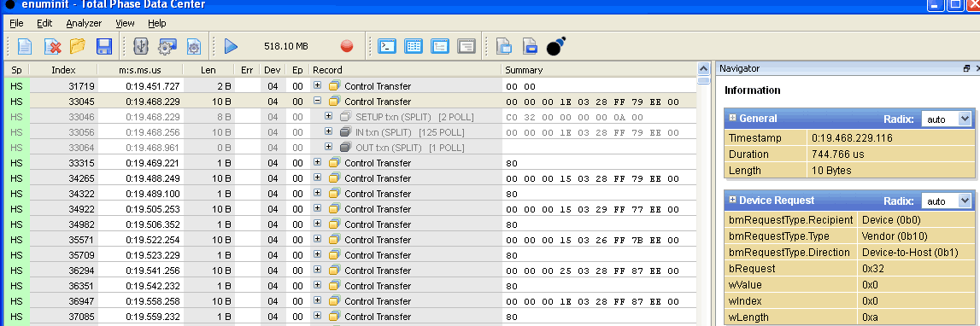
Task: Open the View menu
Action: click(x=125, y=23)
